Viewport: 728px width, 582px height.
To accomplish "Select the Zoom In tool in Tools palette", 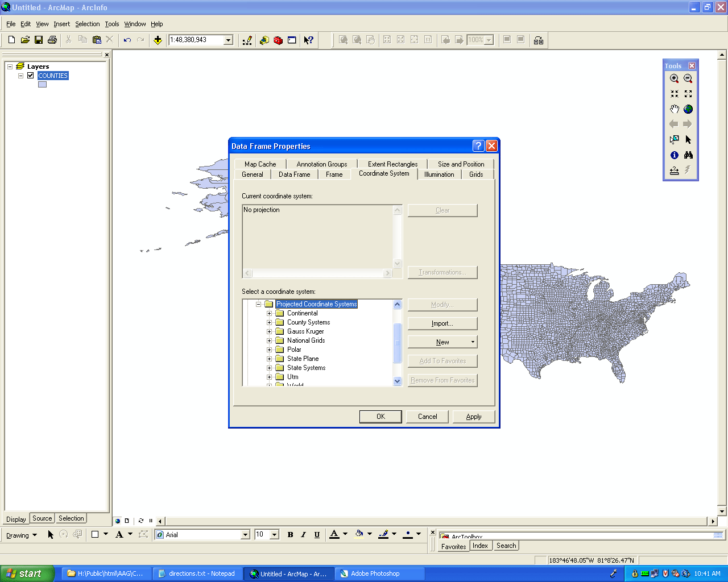I will point(674,79).
